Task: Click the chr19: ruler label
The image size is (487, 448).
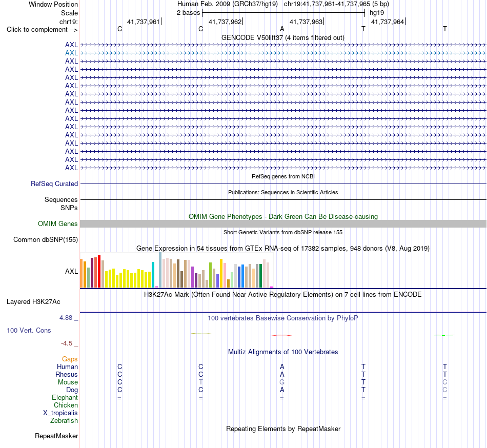Action: pos(69,22)
